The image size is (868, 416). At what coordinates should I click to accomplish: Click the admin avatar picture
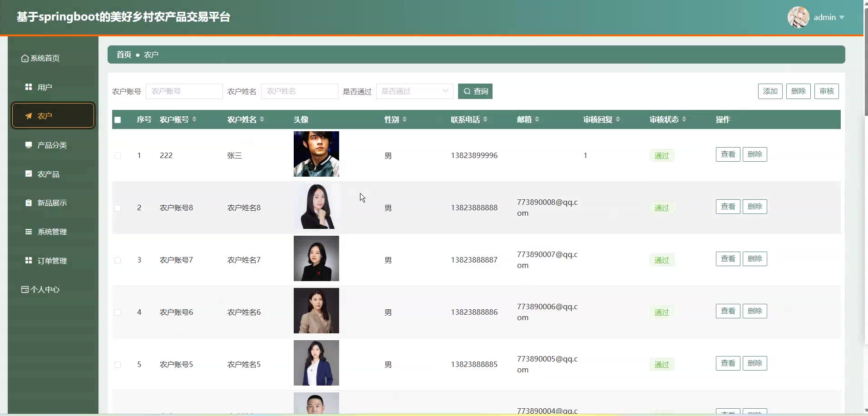[798, 17]
